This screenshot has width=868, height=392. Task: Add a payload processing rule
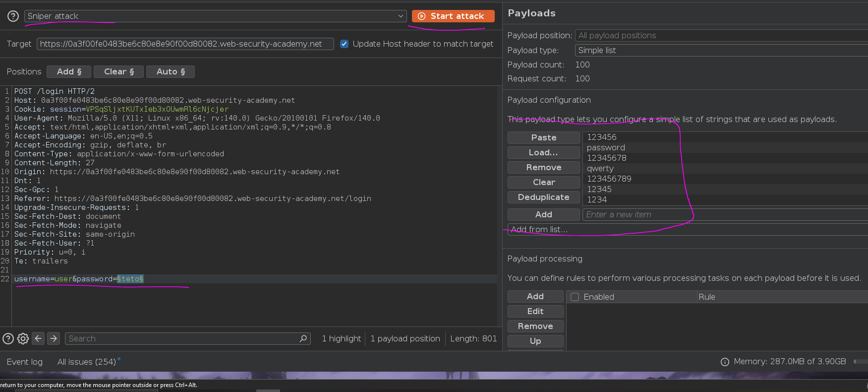point(535,296)
